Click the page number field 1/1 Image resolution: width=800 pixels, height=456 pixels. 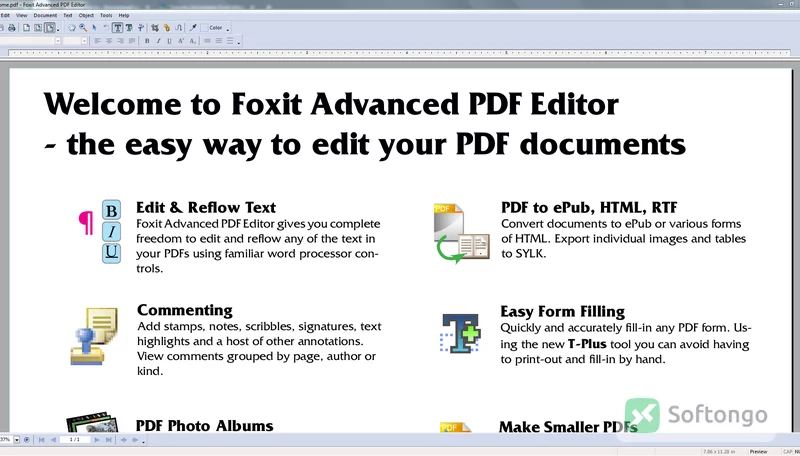(x=74, y=440)
